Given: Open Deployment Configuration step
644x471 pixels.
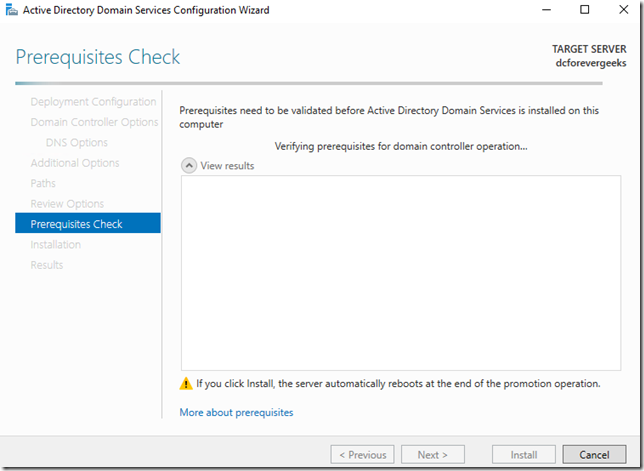Looking at the screenshot, I should [93, 102].
